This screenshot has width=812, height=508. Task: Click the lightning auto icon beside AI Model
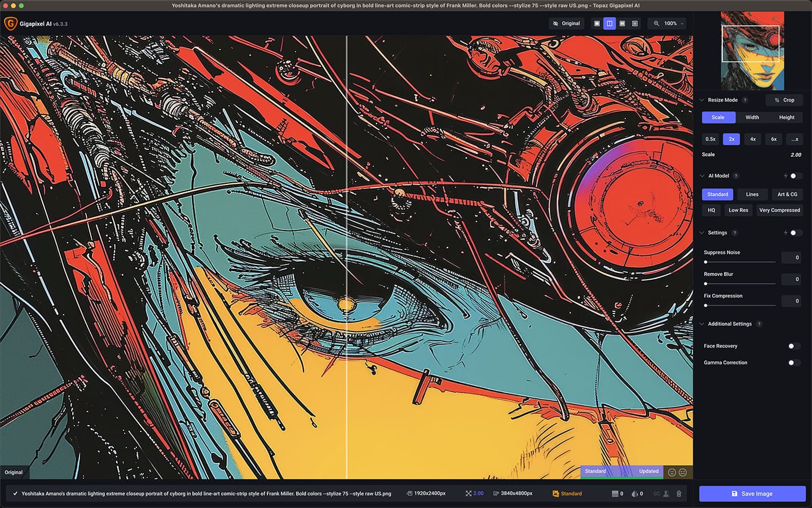coord(785,176)
